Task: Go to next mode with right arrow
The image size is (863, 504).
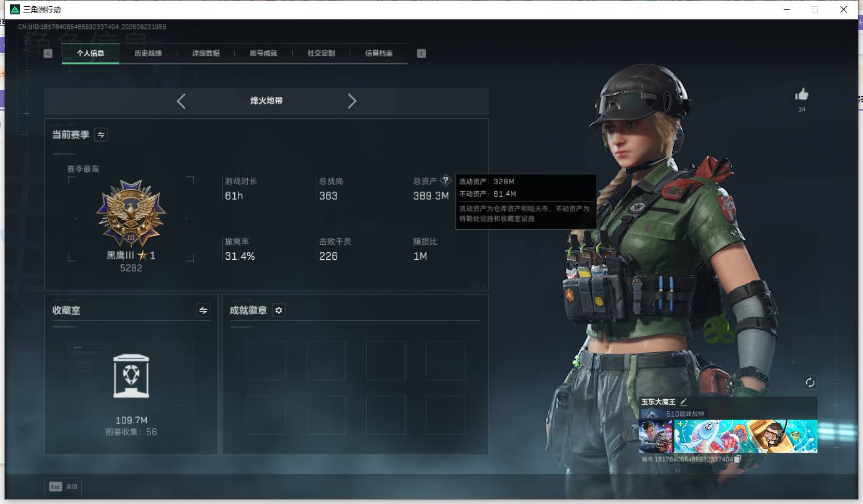Action: click(x=352, y=101)
